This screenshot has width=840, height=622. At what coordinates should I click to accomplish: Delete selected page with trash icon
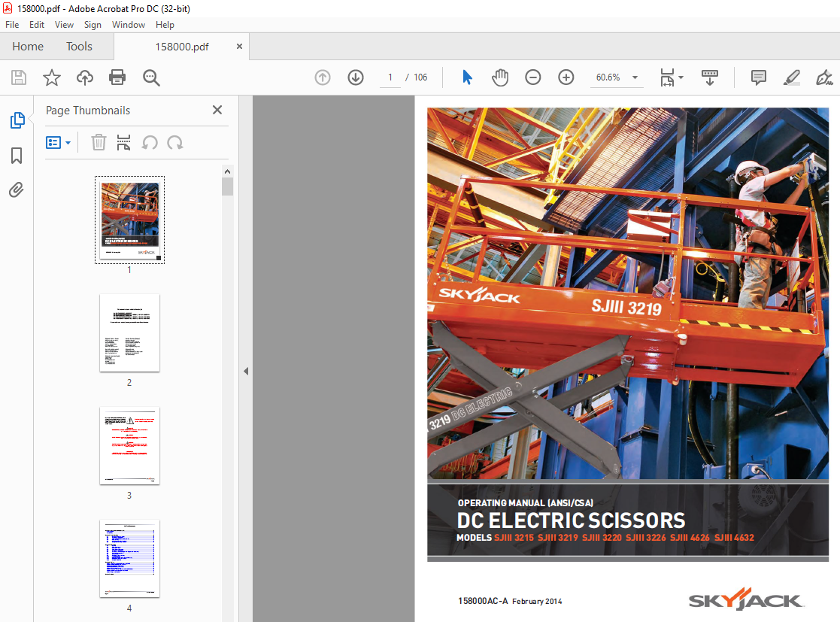pos(99,142)
